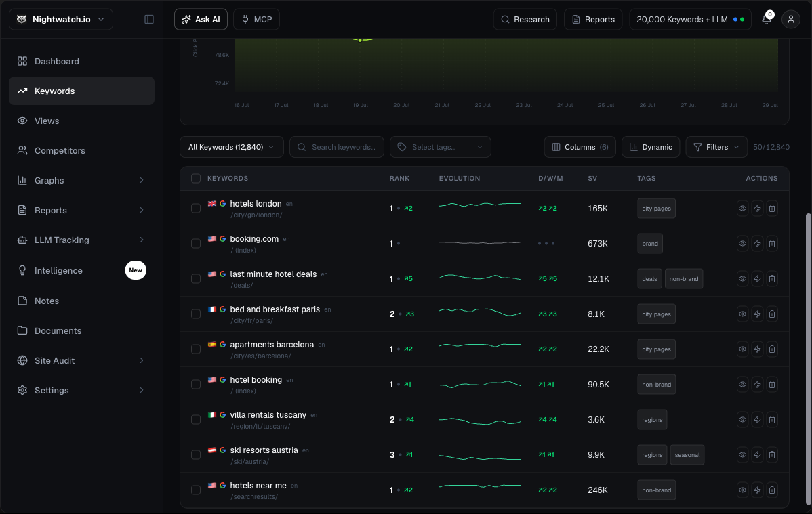Image resolution: width=812 pixels, height=514 pixels.
Task: Click the Italy flag beside villa rentals tuscany
Action: click(x=211, y=414)
